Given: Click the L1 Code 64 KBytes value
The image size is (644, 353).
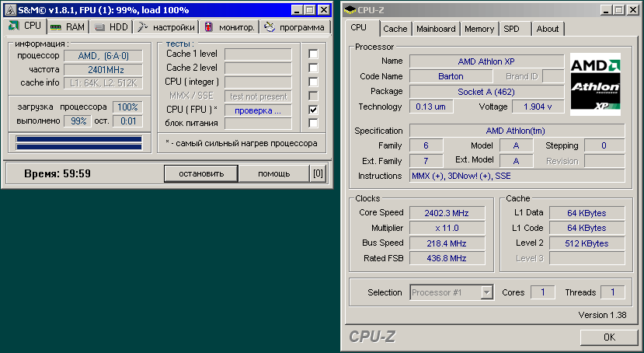Looking at the screenshot, I should pyautogui.click(x=587, y=228).
